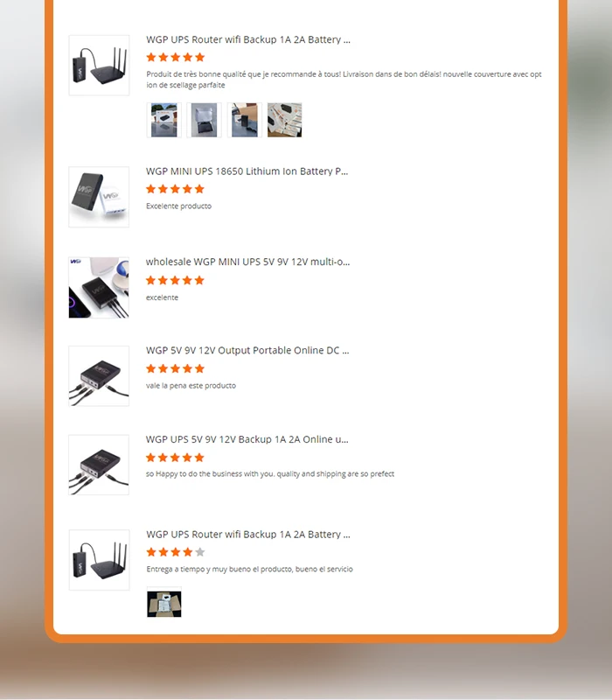Select the router product image in the last review
The image size is (612, 700).
click(99, 560)
